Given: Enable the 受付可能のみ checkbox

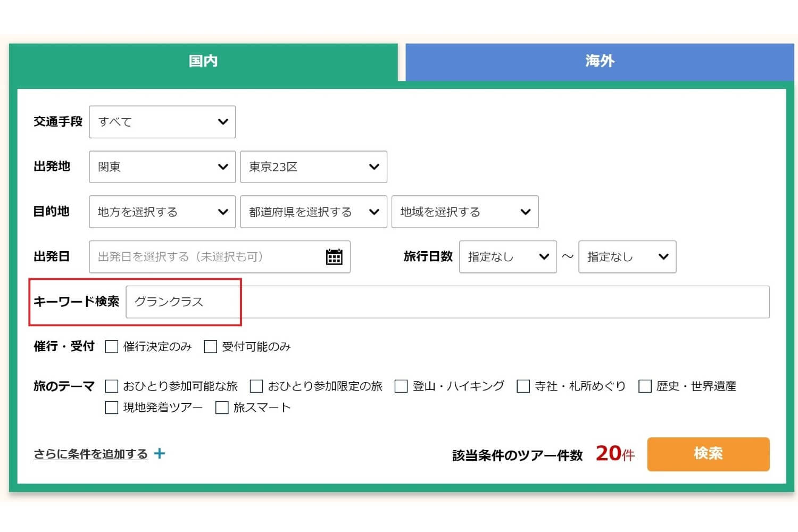Looking at the screenshot, I should coord(211,347).
